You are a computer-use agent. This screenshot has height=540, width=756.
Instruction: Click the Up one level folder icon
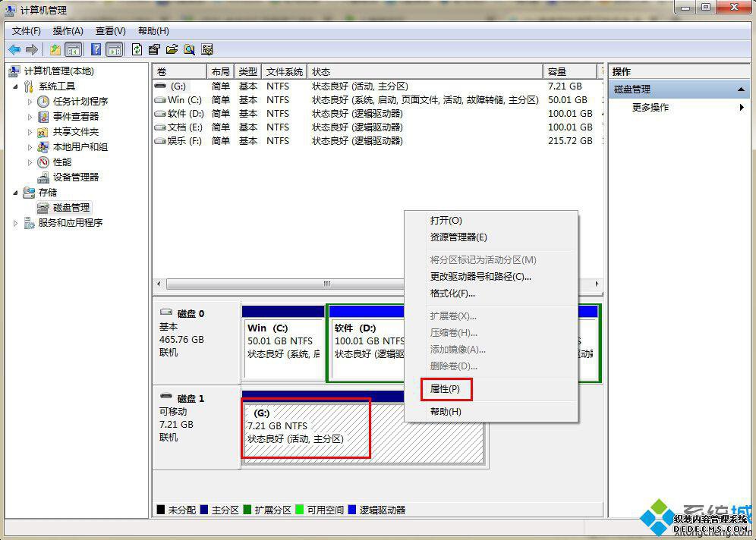[x=55, y=49]
